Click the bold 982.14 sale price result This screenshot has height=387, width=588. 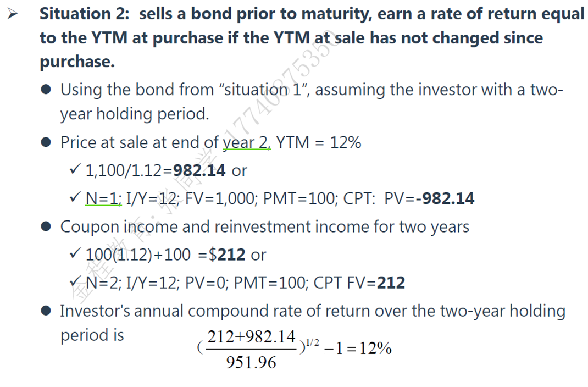click(199, 170)
